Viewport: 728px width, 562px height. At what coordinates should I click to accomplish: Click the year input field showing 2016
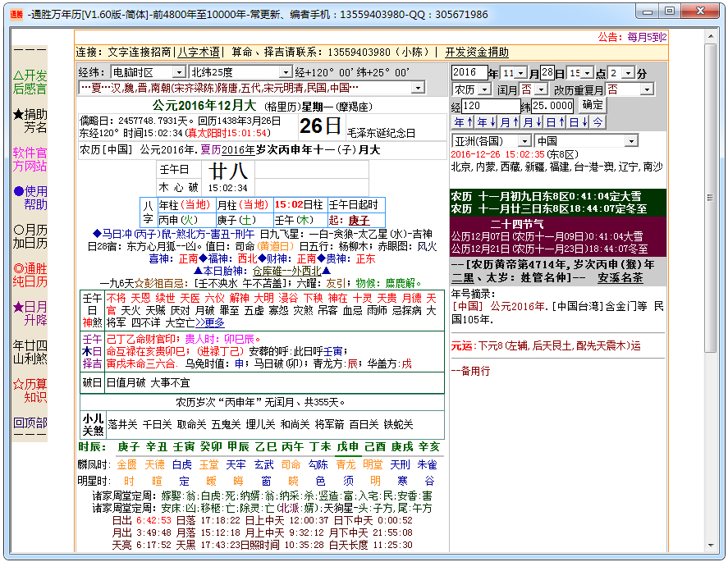point(469,72)
